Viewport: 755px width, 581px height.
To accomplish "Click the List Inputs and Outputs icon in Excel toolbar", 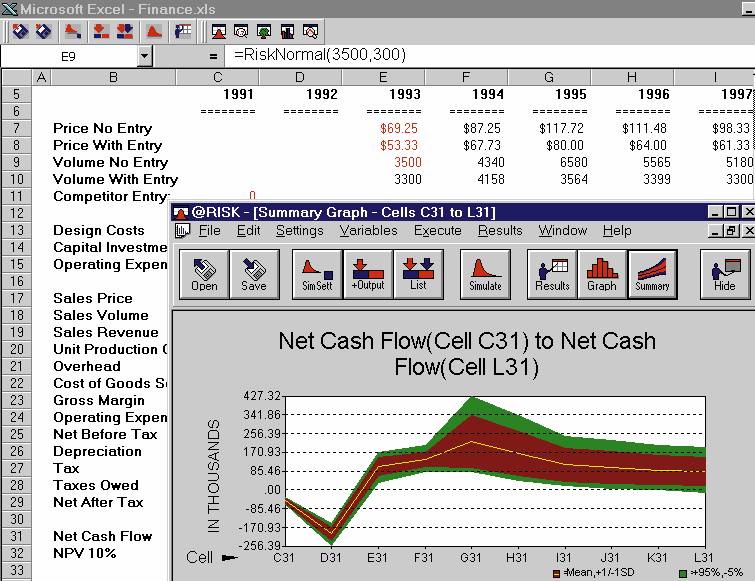I will [125, 32].
